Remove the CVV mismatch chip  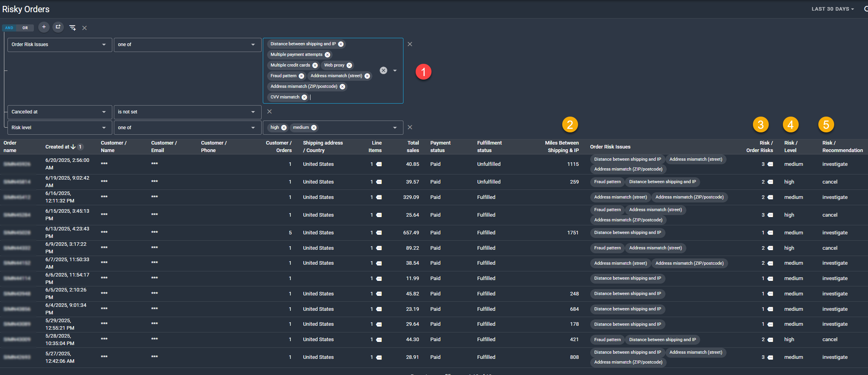click(x=304, y=97)
